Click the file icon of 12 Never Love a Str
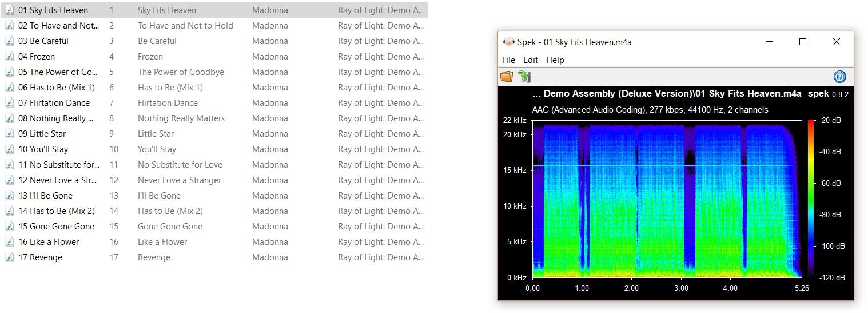 10,180
